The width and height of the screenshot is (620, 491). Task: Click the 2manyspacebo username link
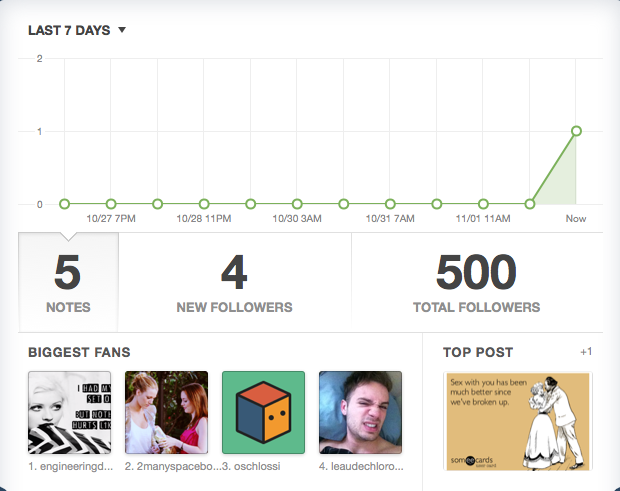click(x=166, y=467)
